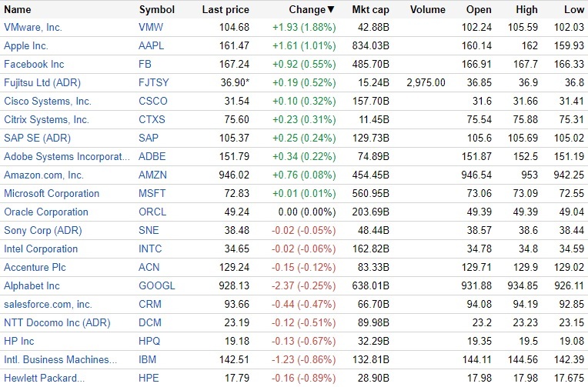This screenshot has width=588, height=387.
Task: Click the Intel Corporation link
Action: point(41,249)
